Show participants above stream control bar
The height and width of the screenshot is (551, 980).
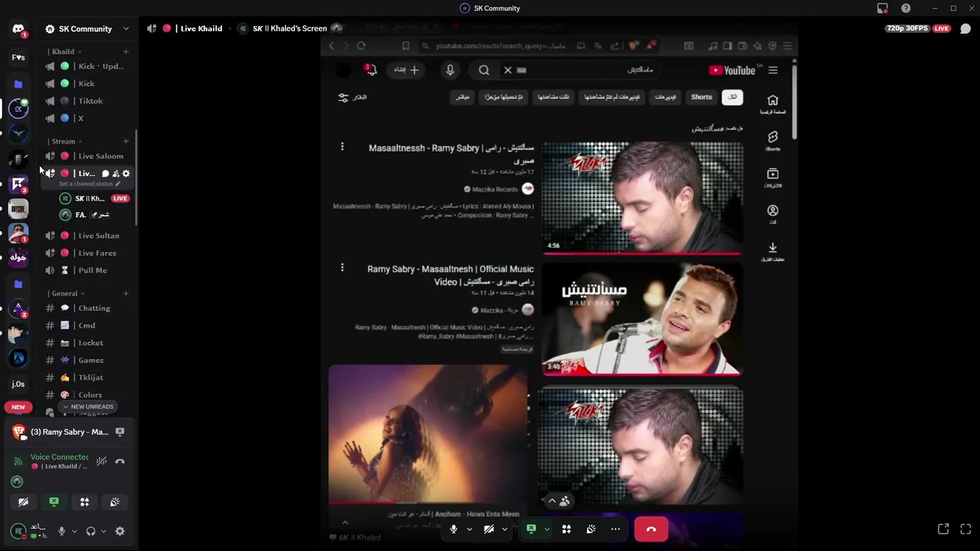click(x=558, y=501)
